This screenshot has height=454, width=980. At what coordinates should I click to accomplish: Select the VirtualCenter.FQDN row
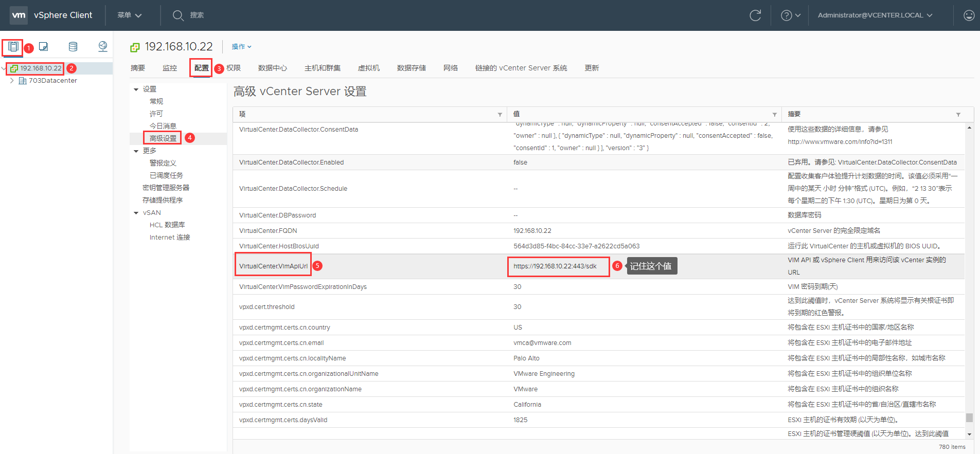coord(599,231)
